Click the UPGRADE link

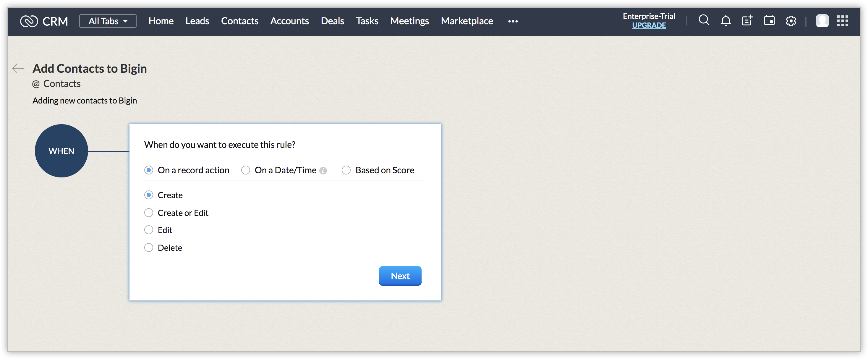(x=649, y=26)
